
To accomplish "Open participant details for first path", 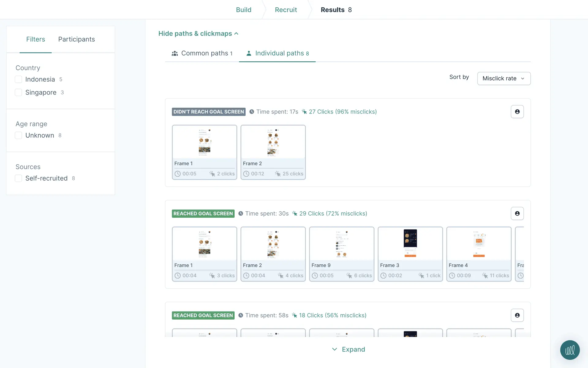I will 517,112.
